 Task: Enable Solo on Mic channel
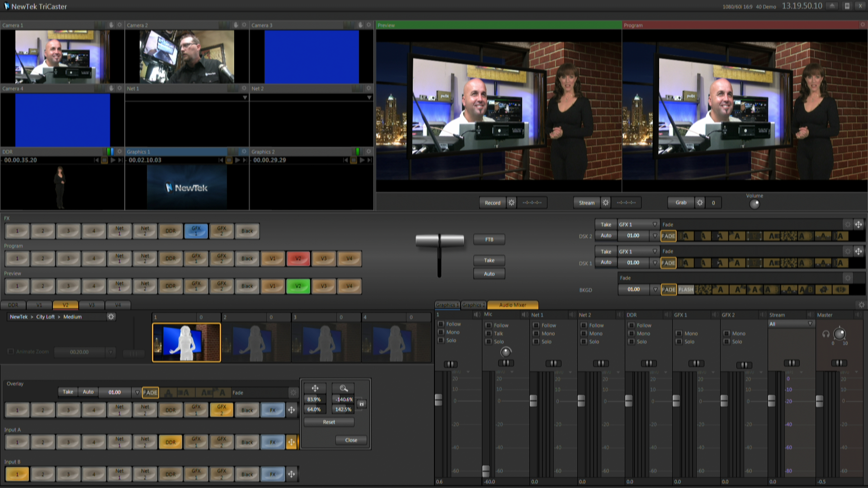(x=489, y=342)
